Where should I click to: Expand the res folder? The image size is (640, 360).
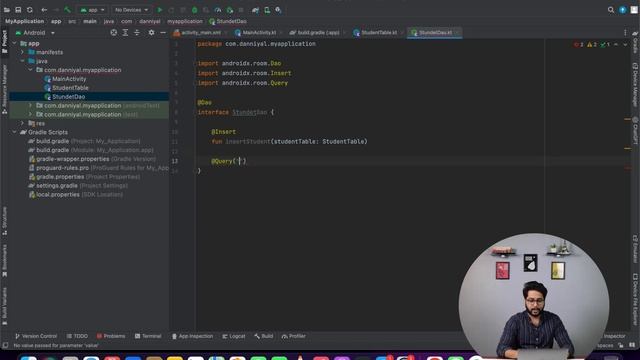point(22,123)
